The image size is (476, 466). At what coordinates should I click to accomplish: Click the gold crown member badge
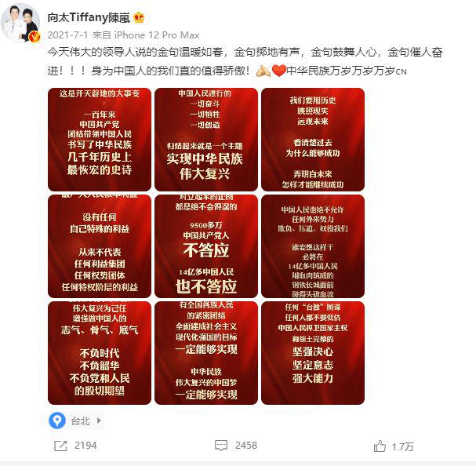(139, 17)
